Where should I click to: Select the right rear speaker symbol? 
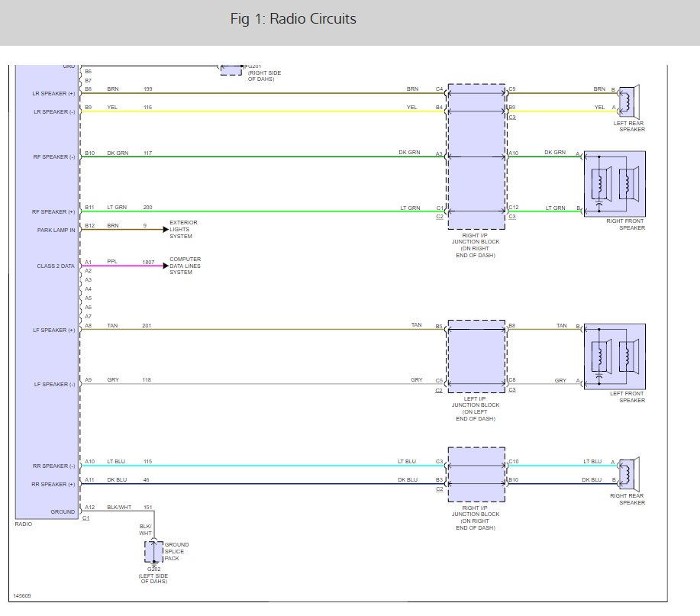click(x=629, y=475)
